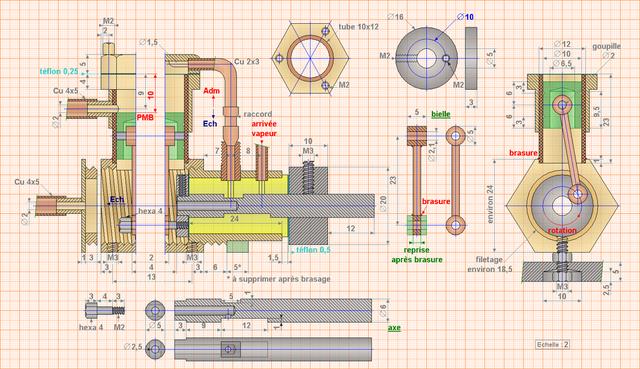
Task: Click the hexagonal flange top view drawing
Action: tap(311, 59)
